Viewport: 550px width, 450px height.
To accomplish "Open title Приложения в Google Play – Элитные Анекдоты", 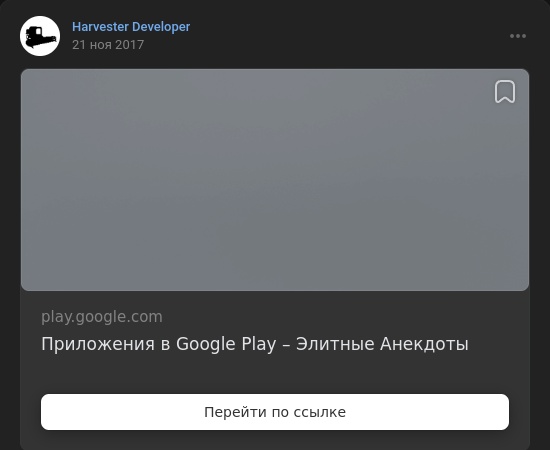I will click(255, 344).
